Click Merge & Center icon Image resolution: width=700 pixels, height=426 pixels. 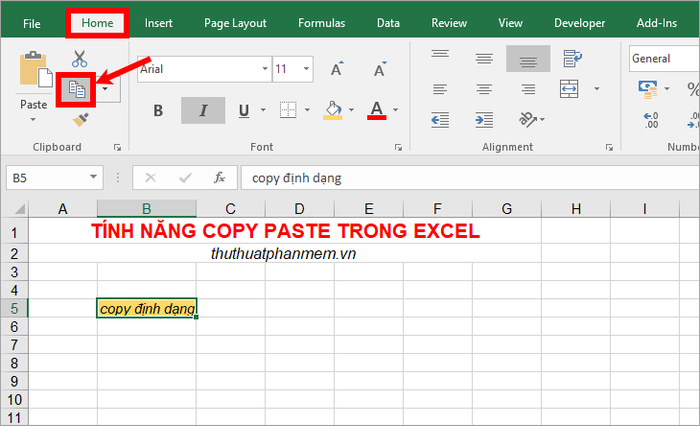pyautogui.click(x=569, y=88)
